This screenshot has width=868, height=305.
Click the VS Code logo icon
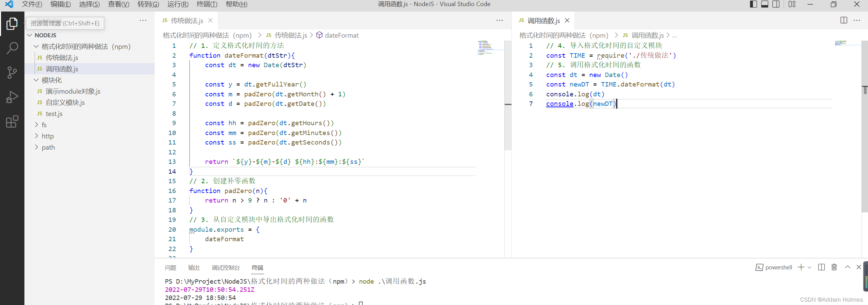[x=9, y=4]
